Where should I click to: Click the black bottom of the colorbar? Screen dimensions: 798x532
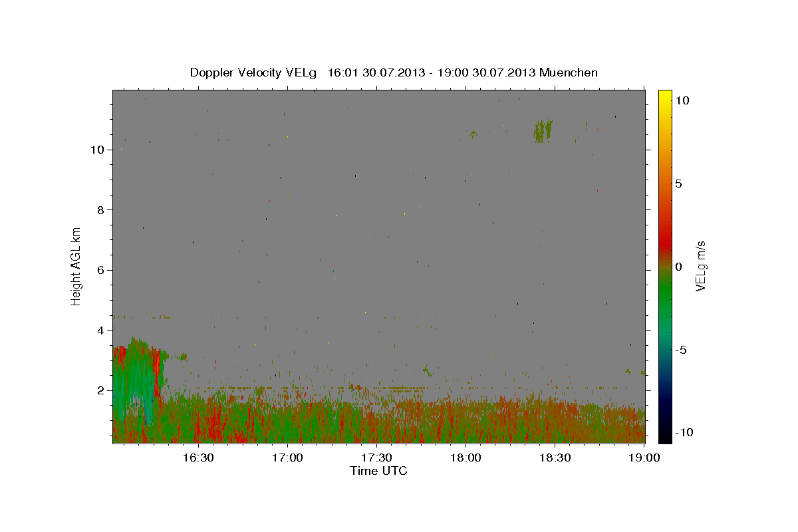tap(665, 436)
